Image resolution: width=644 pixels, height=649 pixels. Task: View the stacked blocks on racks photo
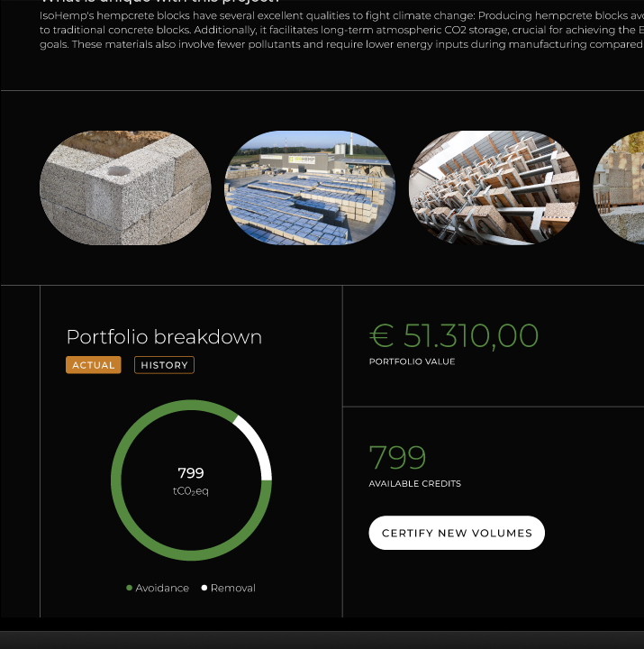(x=494, y=187)
